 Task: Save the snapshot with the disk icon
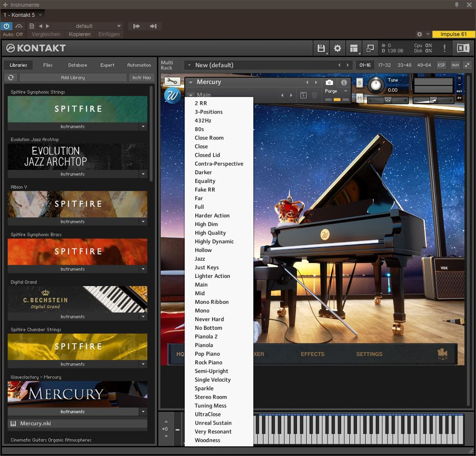tap(303, 95)
